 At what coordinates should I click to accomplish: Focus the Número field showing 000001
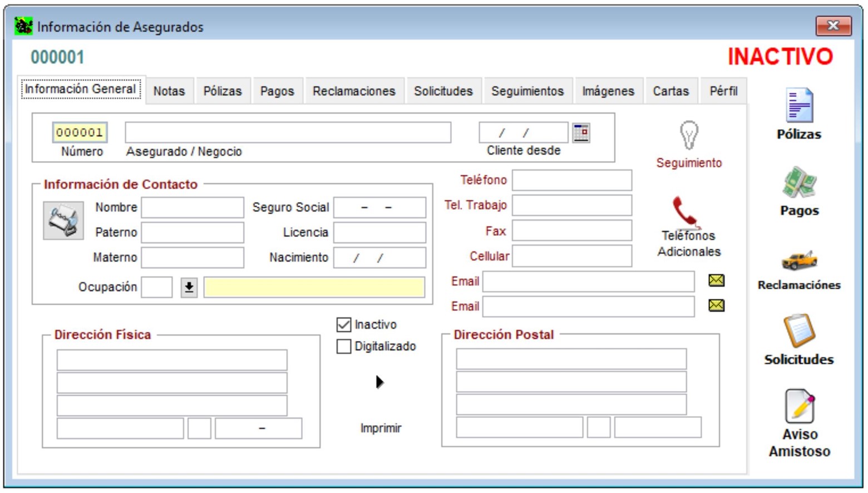click(80, 132)
